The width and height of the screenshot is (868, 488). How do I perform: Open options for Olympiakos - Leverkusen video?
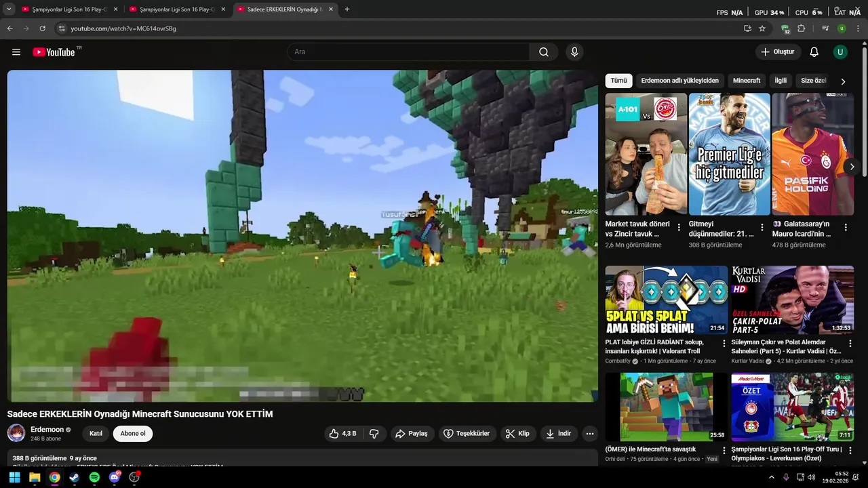point(850,451)
